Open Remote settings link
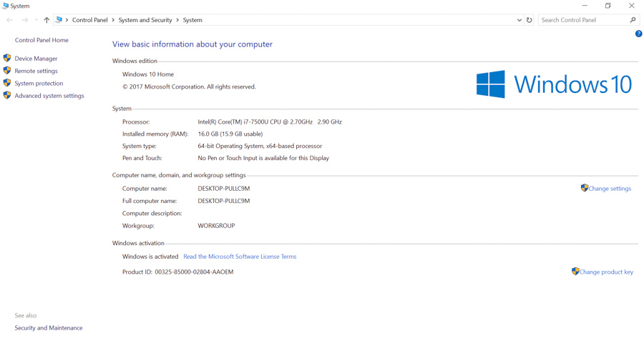The image size is (644, 341). click(x=36, y=71)
